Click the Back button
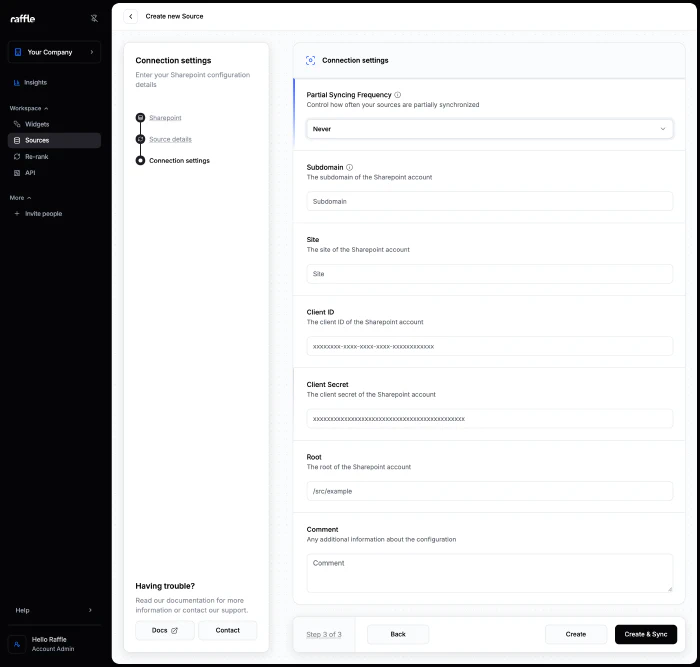Viewport: 700px width, 667px height. tap(398, 634)
